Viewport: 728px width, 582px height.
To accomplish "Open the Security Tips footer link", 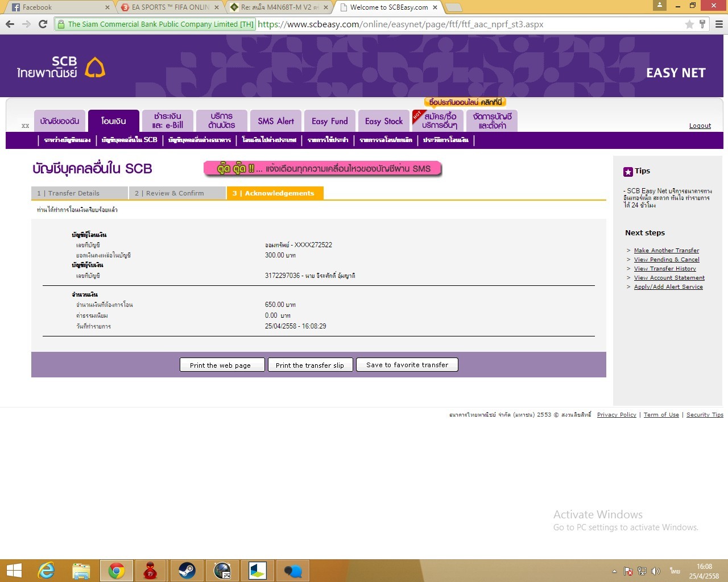I will tap(705, 415).
